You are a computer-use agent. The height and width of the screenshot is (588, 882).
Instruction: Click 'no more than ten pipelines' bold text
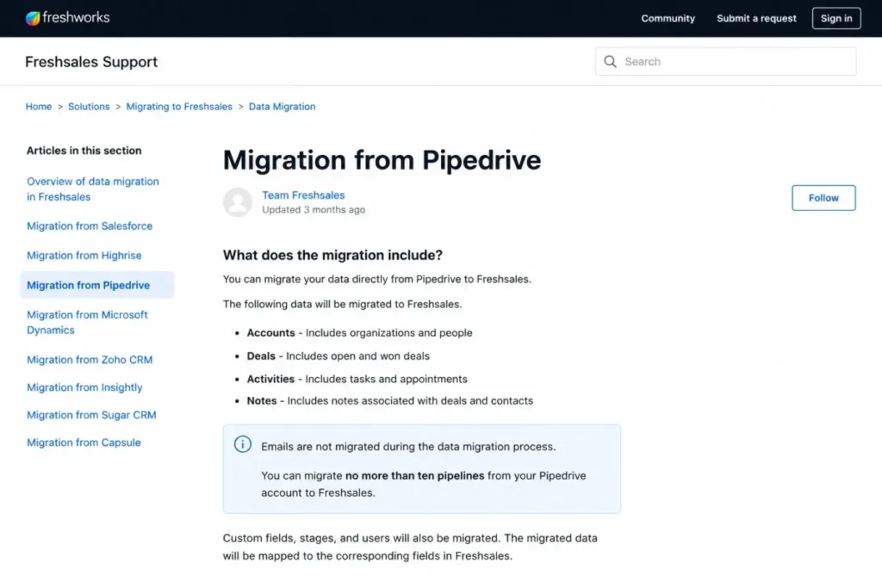pyautogui.click(x=414, y=475)
